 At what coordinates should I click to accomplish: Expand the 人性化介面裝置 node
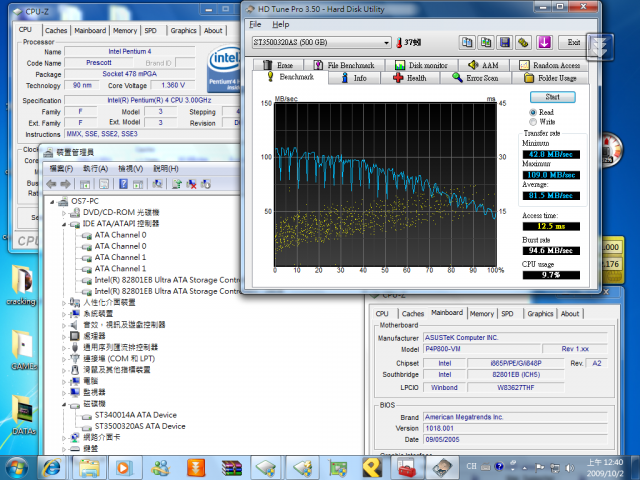tap(64, 303)
